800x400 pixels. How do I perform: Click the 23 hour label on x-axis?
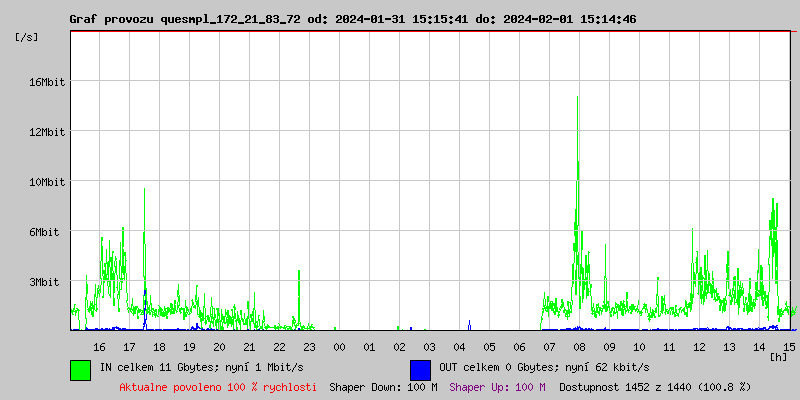coord(309,346)
